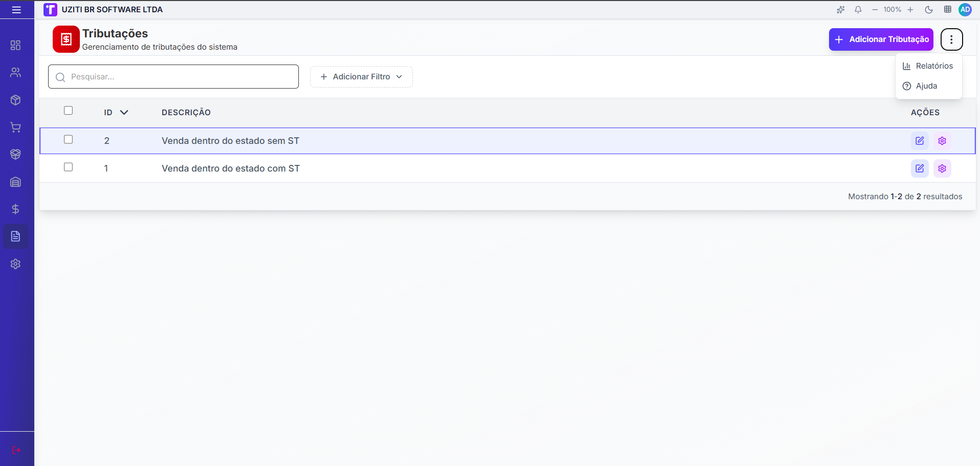Click the notification bell icon
The width and height of the screenshot is (980, 466).
point(858,10)
